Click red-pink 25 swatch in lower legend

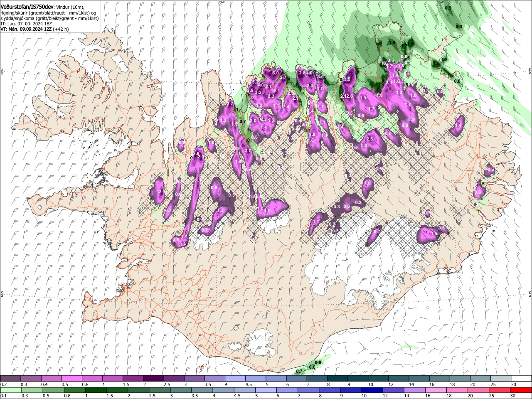(x=500, y=390)
